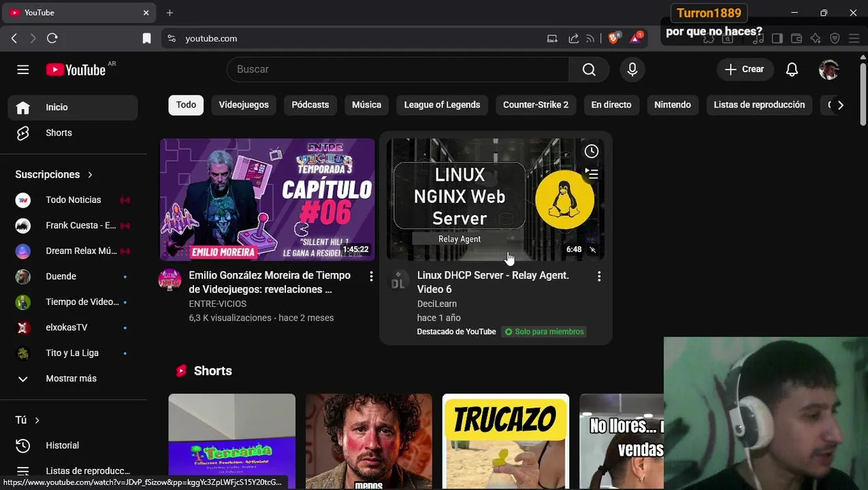Open Historial in the sidebar

73,445
